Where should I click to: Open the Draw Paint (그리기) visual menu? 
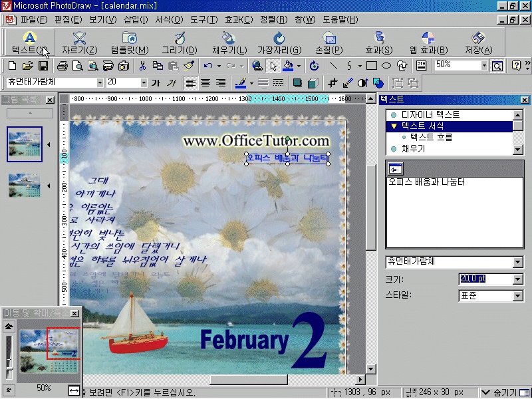pos(180,43)
